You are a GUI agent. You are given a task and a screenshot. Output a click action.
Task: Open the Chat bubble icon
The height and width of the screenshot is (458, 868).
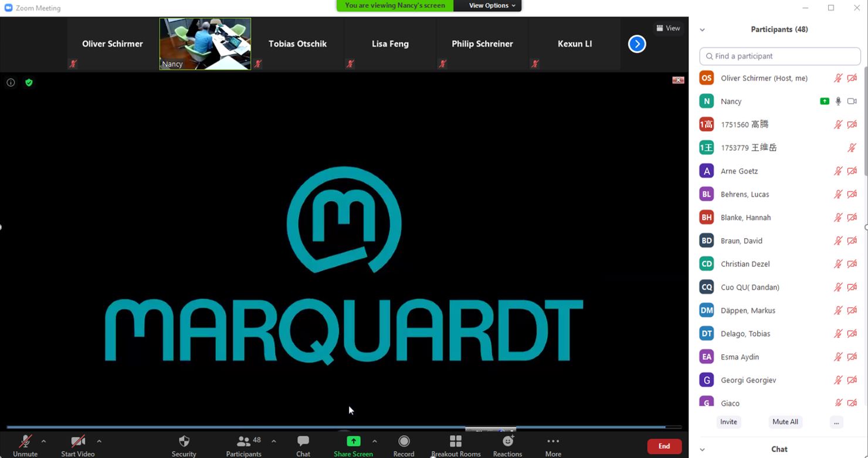pyautogui.click(x=303, y=441)
